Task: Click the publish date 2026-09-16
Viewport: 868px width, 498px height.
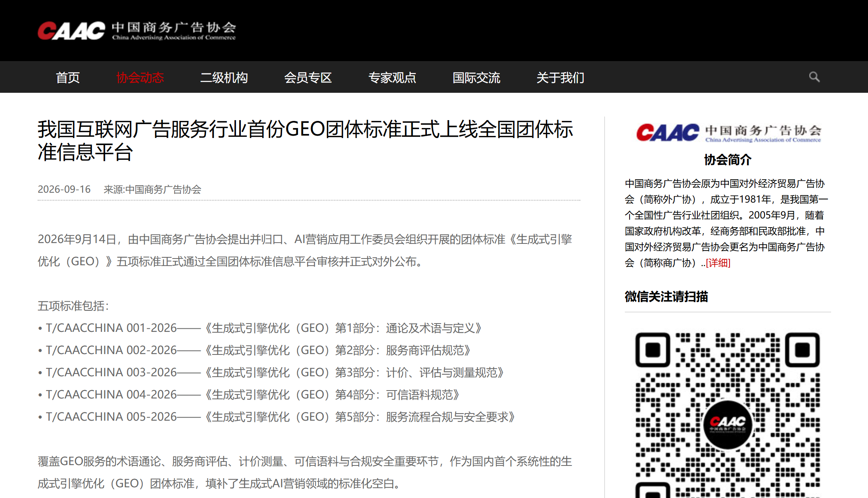Action: 64,189
